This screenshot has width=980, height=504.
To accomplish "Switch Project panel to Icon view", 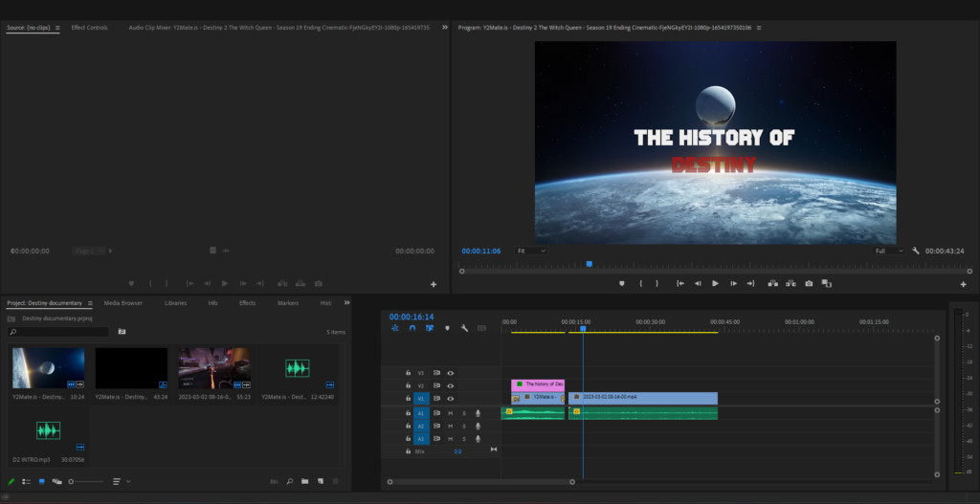I will click(x=42, y=481).
